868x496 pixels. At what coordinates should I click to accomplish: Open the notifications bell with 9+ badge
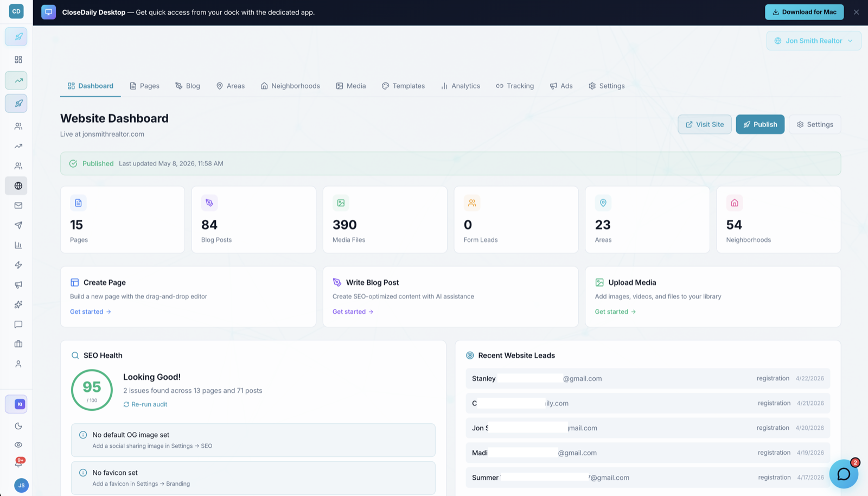coord(18,463)
